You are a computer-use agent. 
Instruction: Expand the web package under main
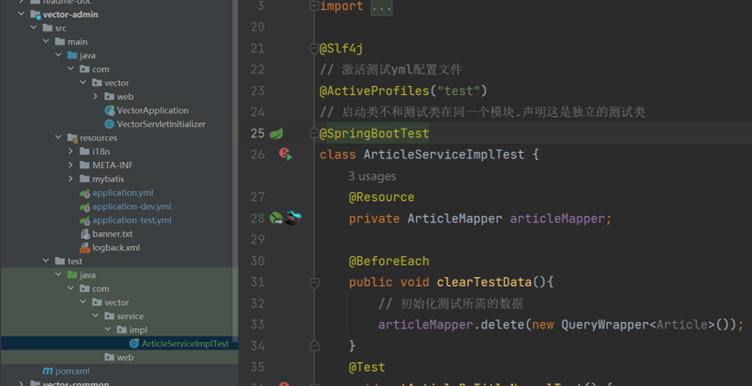pyautogui.click(x=95, y=96)
